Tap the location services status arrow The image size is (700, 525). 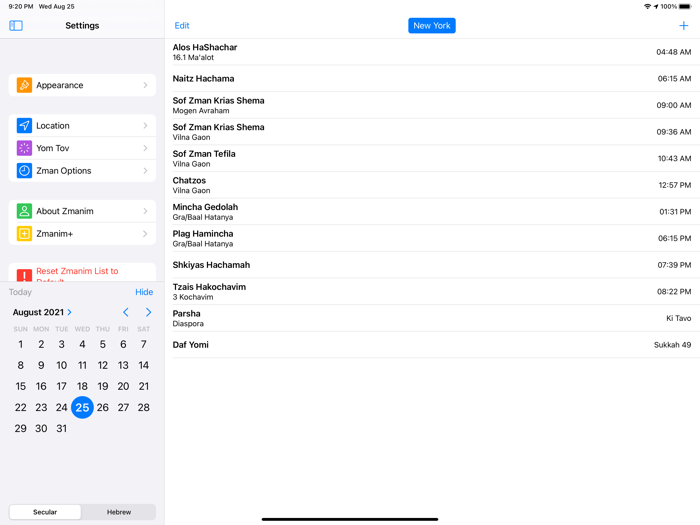[656, 6]
